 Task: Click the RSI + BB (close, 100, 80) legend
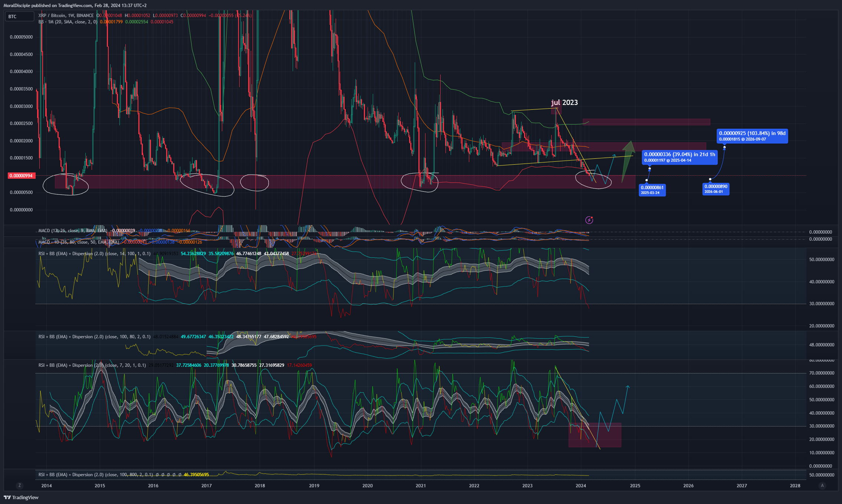tap(95, 337)
